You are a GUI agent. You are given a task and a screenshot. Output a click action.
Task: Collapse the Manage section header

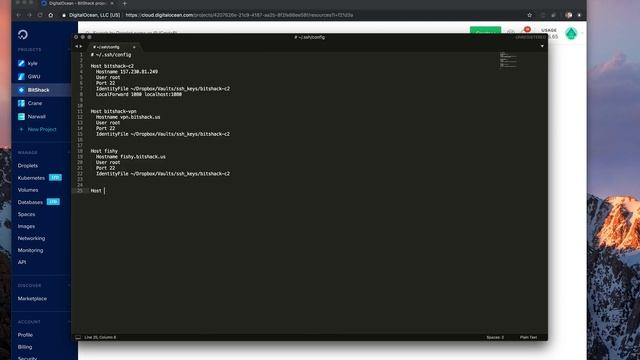pyautogui.click(x=27, y=152)
